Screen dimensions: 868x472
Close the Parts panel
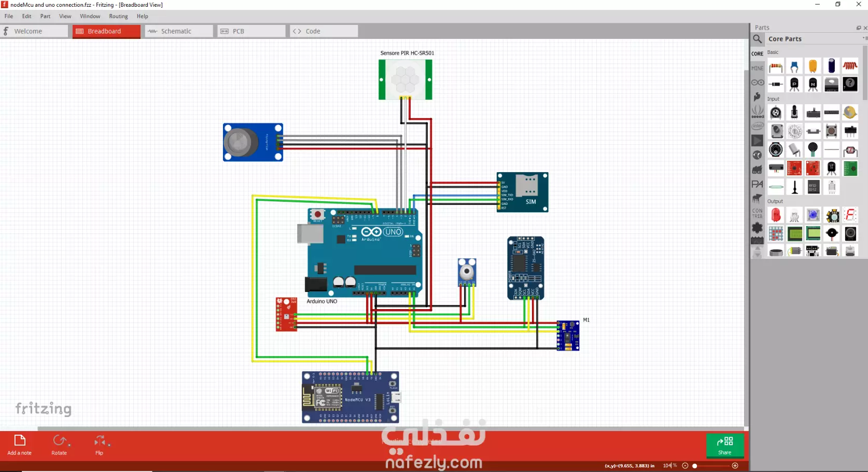click(864, 27)
